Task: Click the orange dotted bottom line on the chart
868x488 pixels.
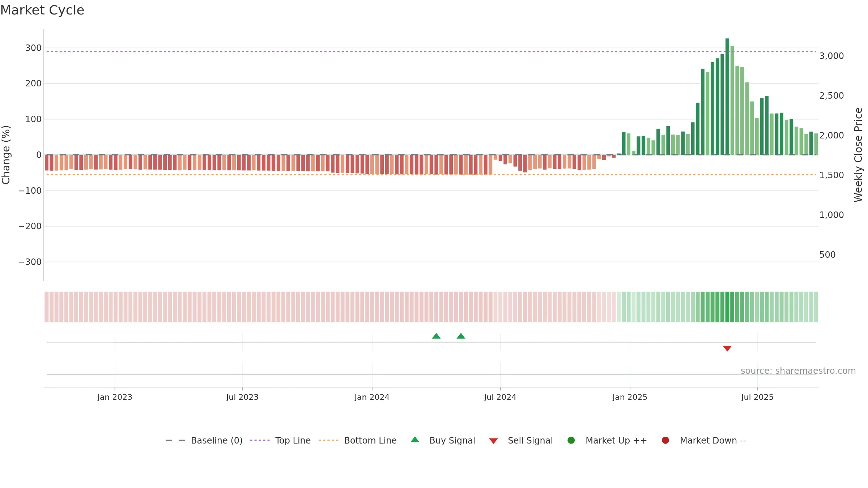Action: (431, 175)
